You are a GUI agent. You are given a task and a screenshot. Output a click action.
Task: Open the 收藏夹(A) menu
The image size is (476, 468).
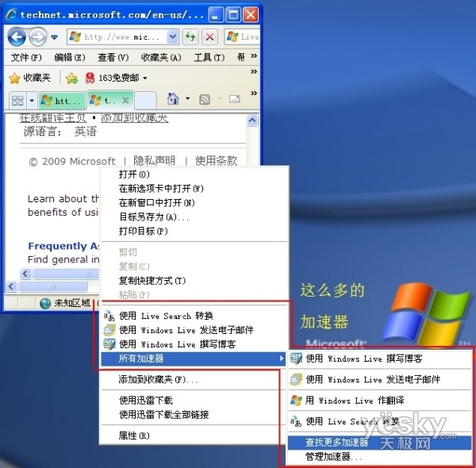point(161,57)
